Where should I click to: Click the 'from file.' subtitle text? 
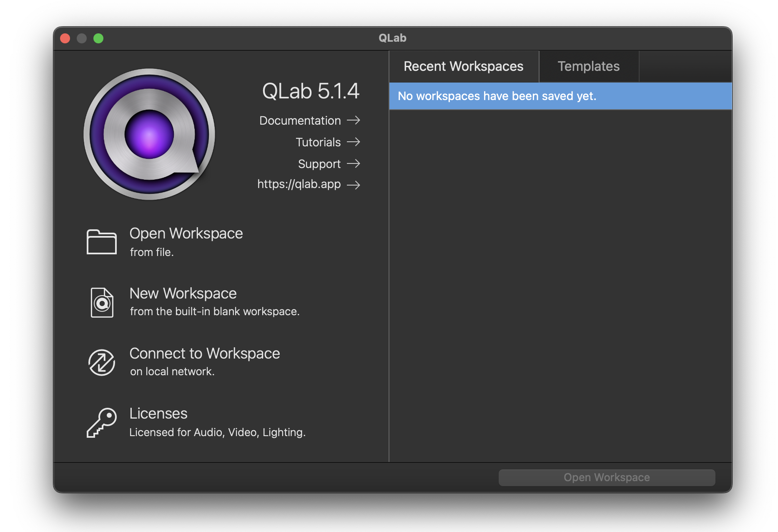152,252
